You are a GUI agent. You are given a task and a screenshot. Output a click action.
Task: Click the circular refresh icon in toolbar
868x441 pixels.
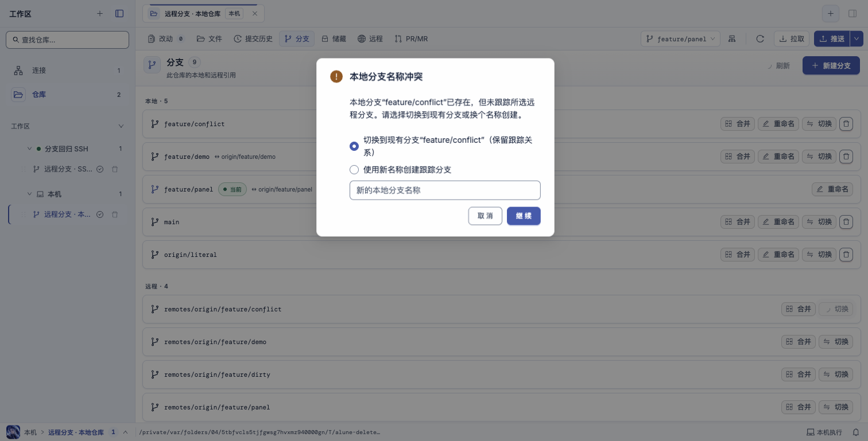pyautogui.click(x=760, y=39)
